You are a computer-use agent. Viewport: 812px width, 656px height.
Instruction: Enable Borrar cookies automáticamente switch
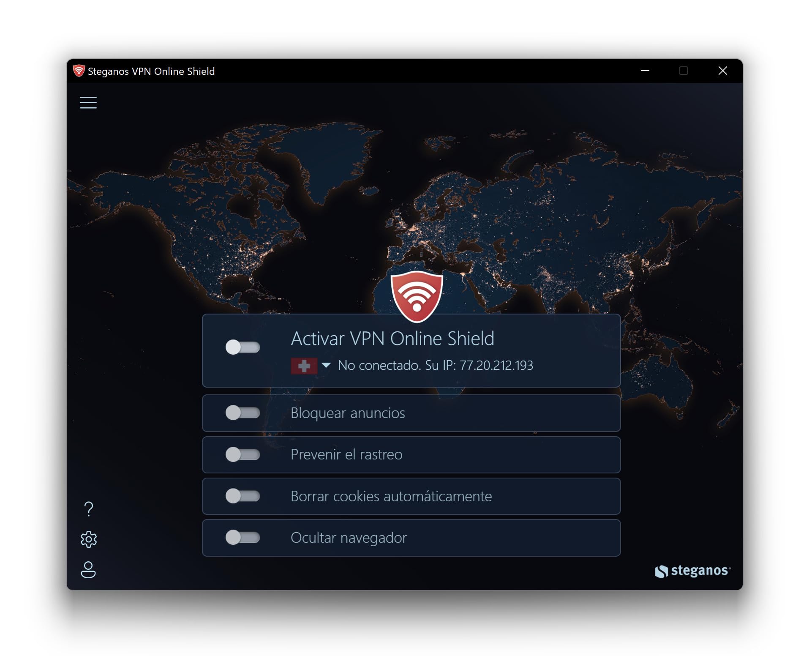click(243, 496)
